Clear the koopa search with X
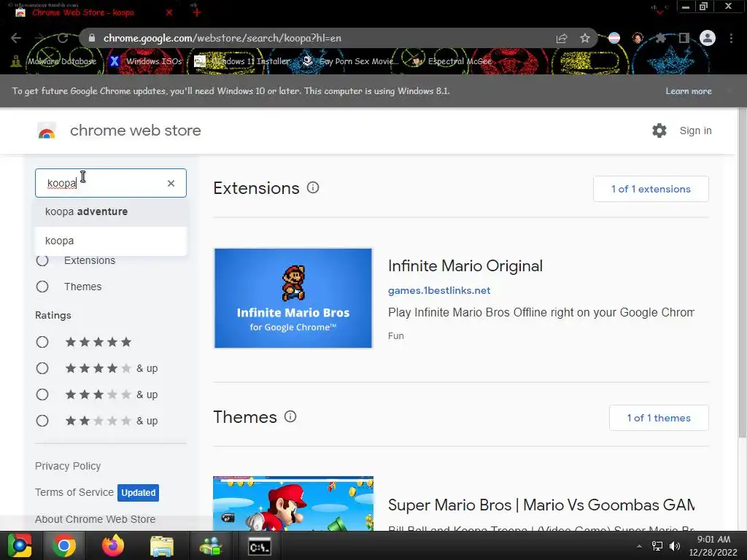The width and height of the screenshot is (747, 560). click(171, 183)
